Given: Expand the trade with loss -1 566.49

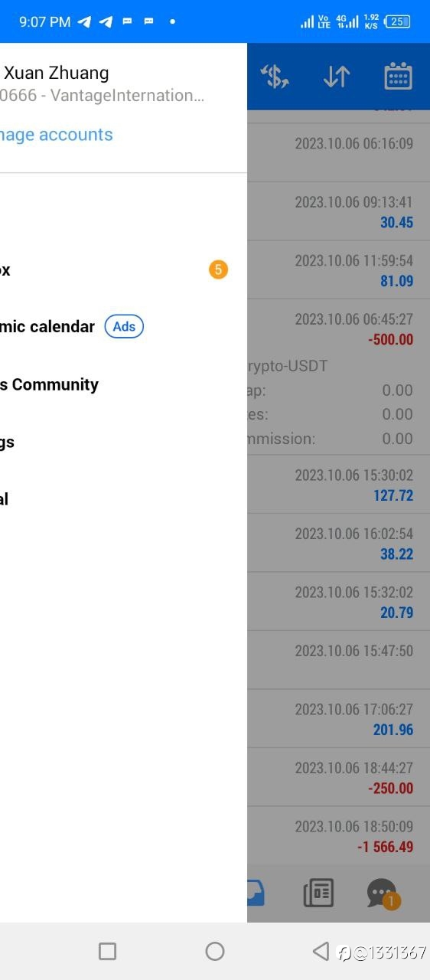Looking at the screenshot, I should 338,836.
